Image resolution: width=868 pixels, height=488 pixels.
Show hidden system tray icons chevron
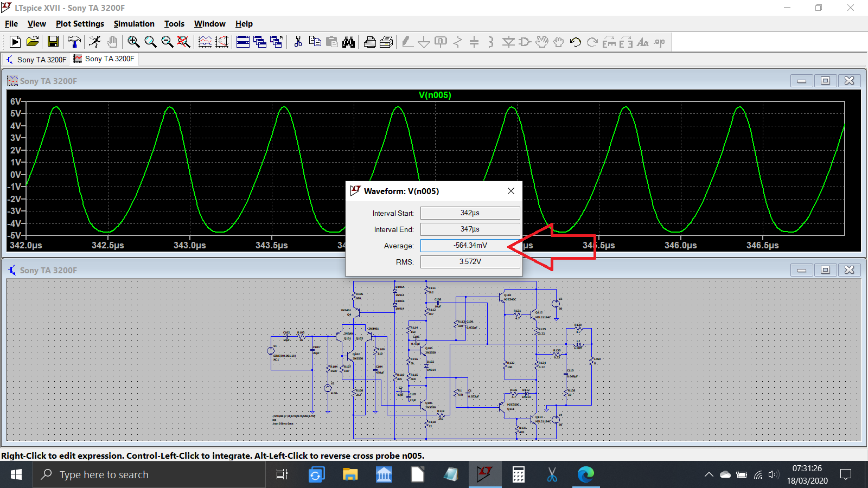tap(709, 474)
